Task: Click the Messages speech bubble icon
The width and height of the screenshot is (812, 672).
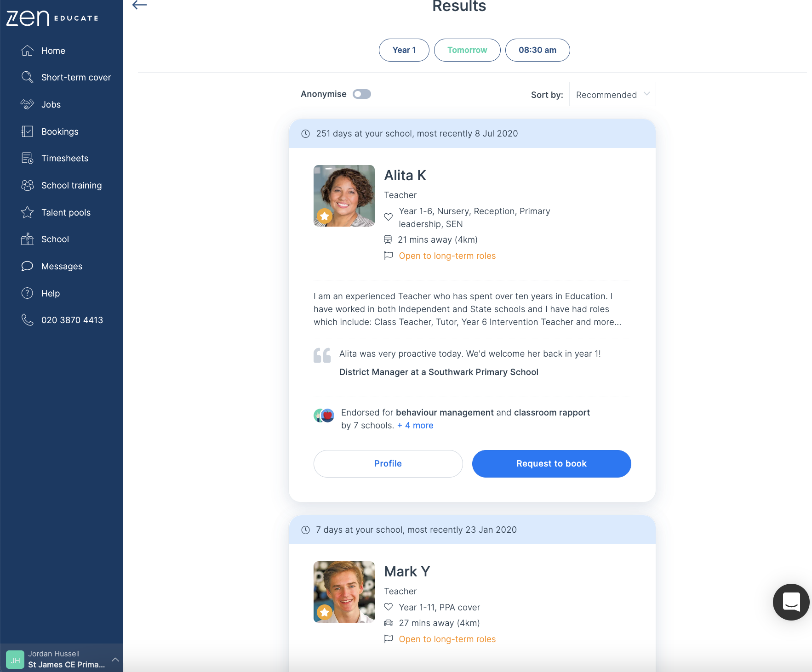Action: (x=28, y=266)
